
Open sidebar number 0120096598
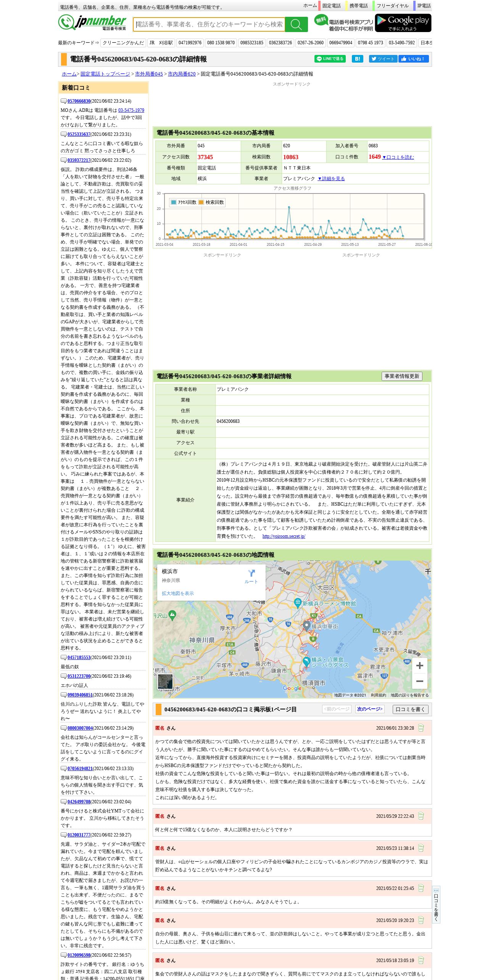pos(79,955)
